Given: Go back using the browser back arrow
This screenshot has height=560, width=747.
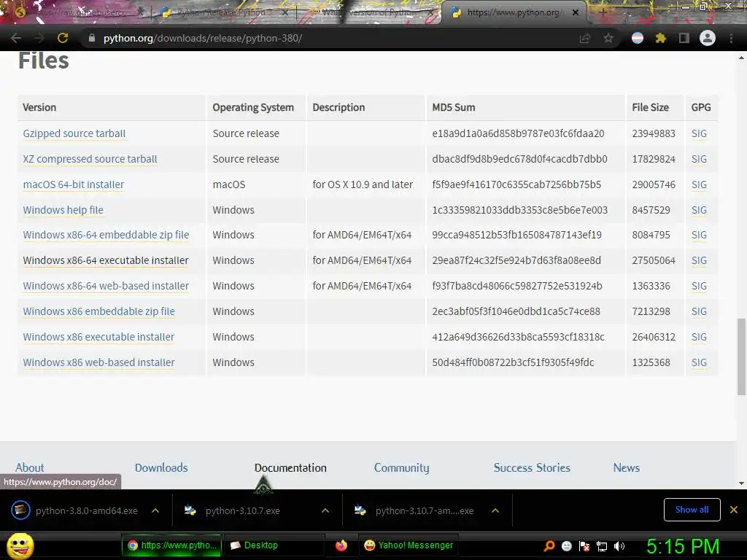Looking at the screenshot, I should click(x=16, y=38).
